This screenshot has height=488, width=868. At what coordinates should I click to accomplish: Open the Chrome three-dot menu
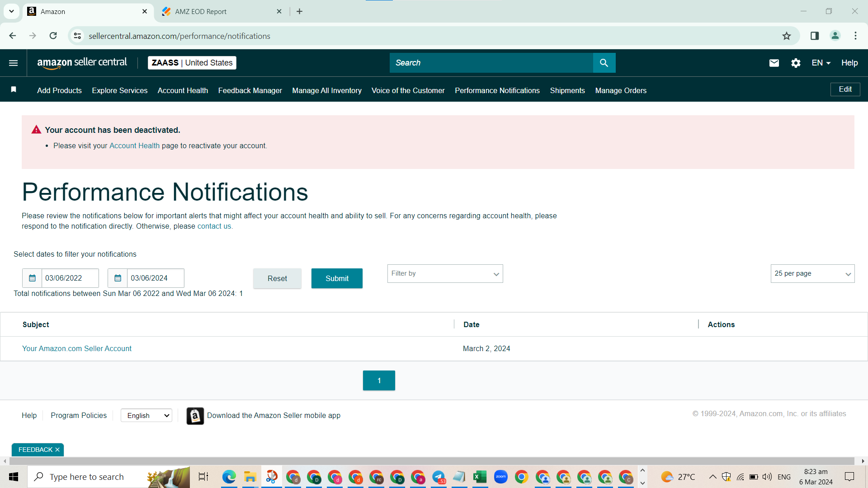click(x=855, y=36)
